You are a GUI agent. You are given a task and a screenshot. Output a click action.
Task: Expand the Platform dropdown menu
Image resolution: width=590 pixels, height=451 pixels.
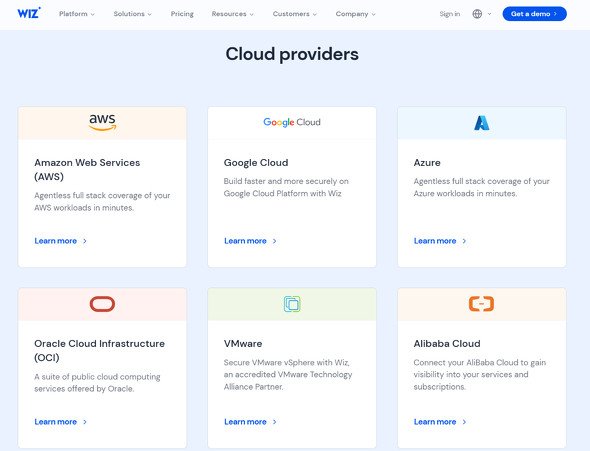pos(77,14)
